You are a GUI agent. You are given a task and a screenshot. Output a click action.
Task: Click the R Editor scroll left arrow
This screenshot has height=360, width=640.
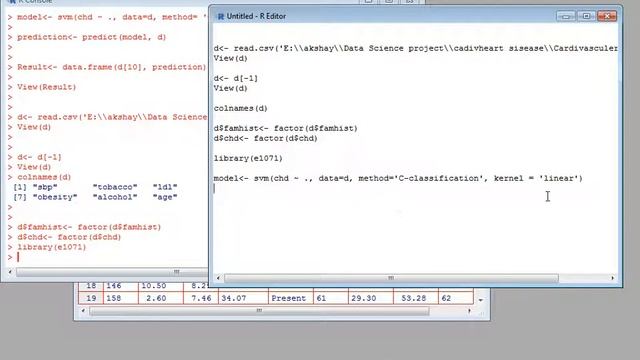coord(218,278)
